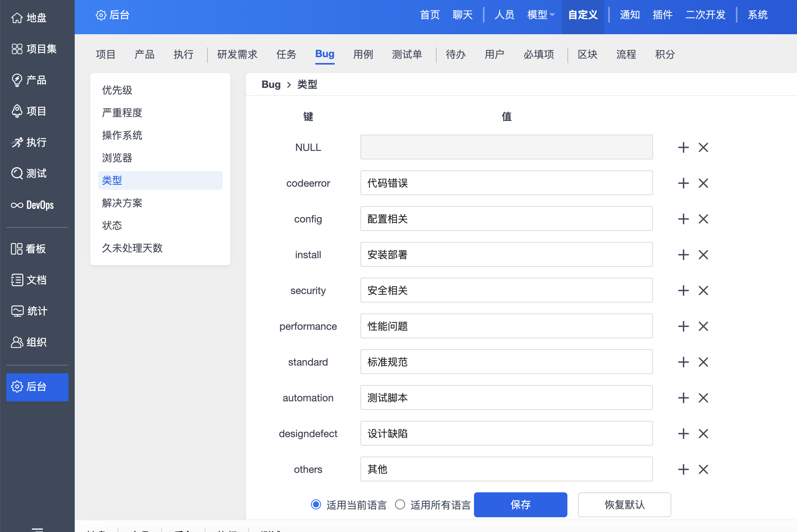
Task: Switch to the 研发需求 sub-tab
Action: [x=237, y=54]
